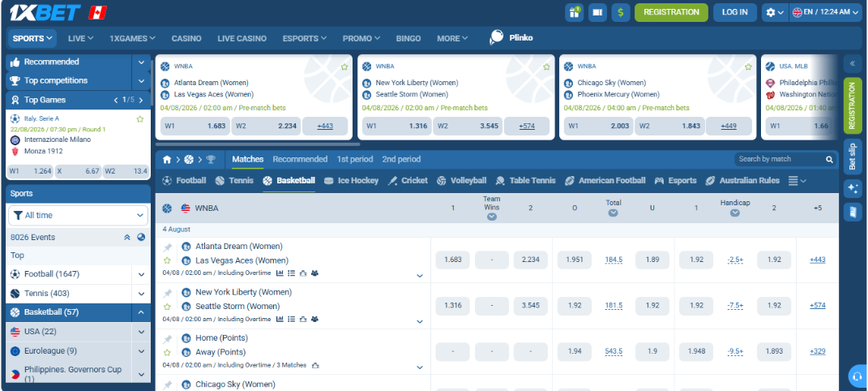Viewport: 868px width, 391px height.
Task: Star the Atlanta Dream match row
Action: pos(167,260)
